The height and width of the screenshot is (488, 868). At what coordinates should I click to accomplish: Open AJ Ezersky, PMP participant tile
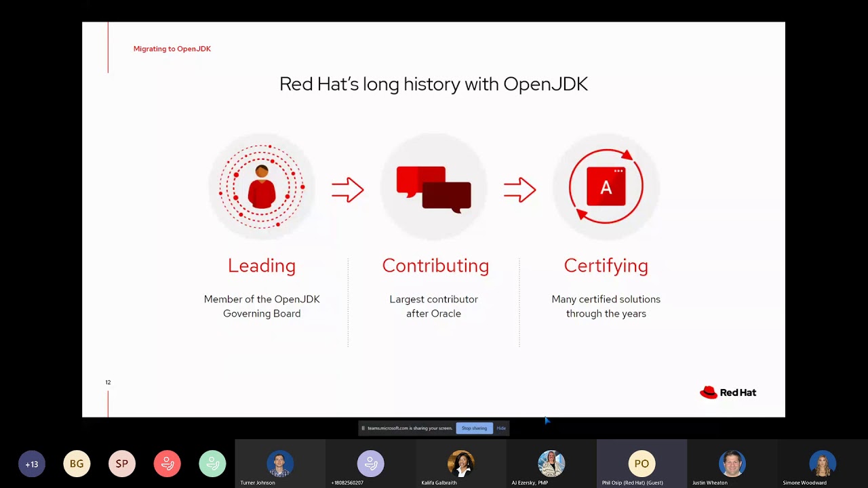click(x=551, y=464)
